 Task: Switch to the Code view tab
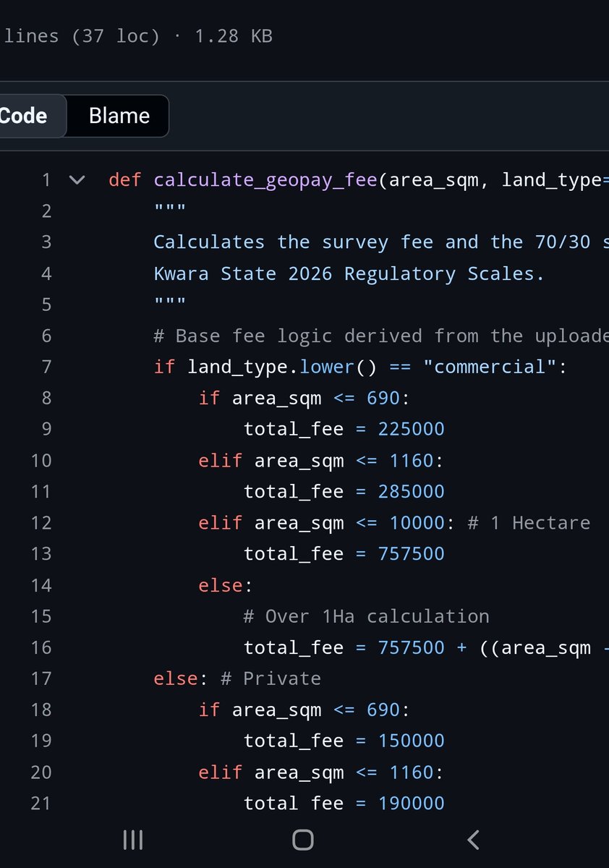29,116
